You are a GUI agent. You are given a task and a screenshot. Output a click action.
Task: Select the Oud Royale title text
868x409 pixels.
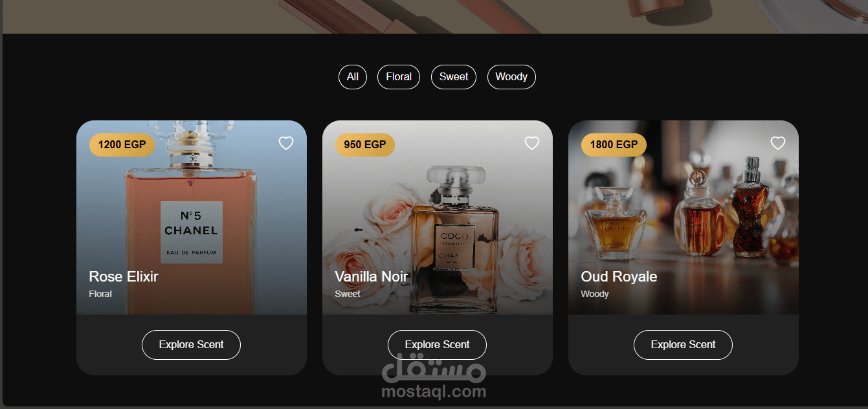(x=619, y=277)
